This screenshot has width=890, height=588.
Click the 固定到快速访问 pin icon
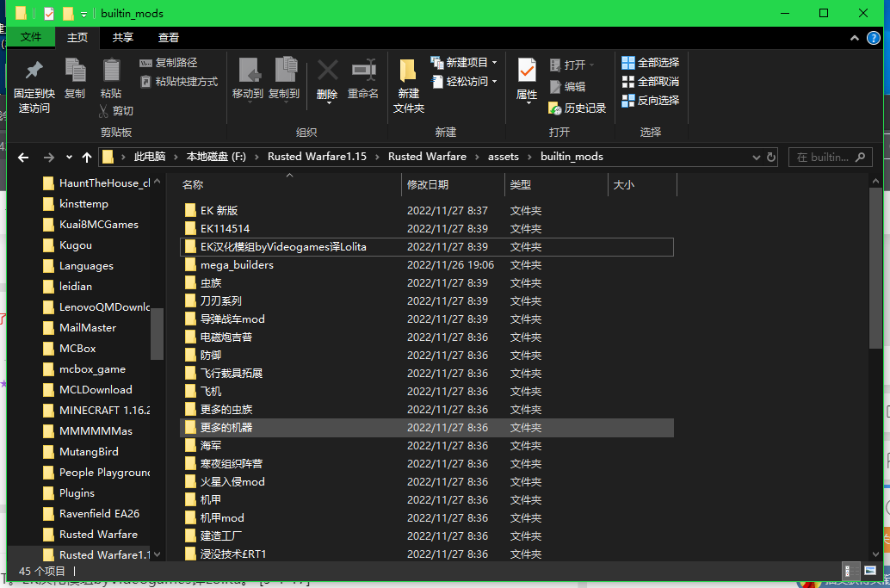point(34,71)
